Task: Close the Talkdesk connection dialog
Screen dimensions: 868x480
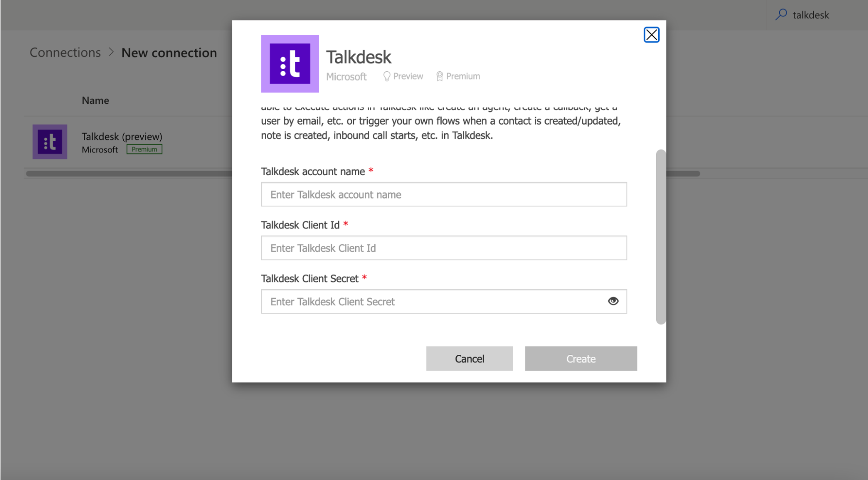Action: (651, 35)
